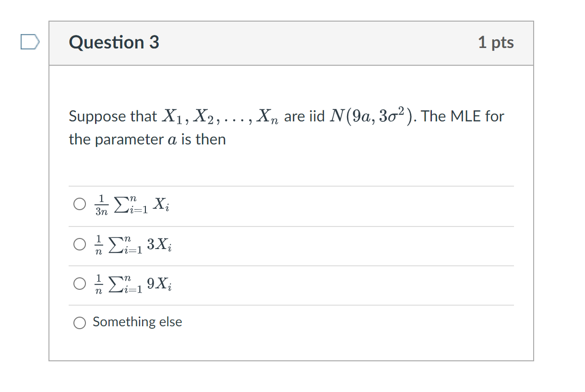The width and height of the screenshot is (585, 392).
Task: Click the '1 pts' label
Action: pyautogui.click(x=496, y=42)
